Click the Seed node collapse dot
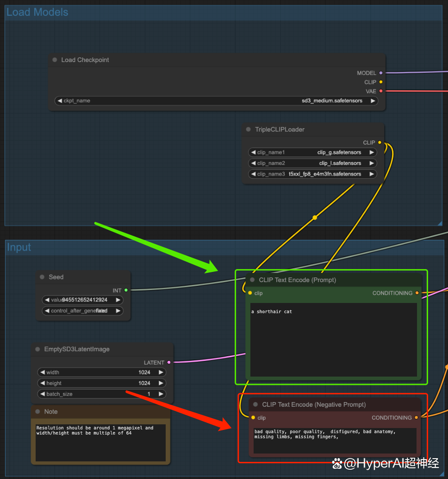The width and height of the screenshot is (448, 479). point(42,277)
